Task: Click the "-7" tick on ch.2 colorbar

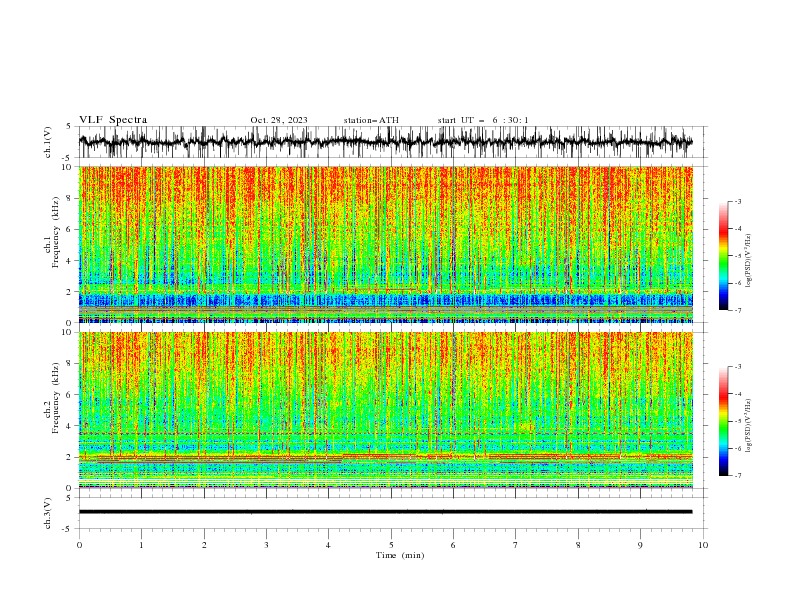Action: point(738,476)
